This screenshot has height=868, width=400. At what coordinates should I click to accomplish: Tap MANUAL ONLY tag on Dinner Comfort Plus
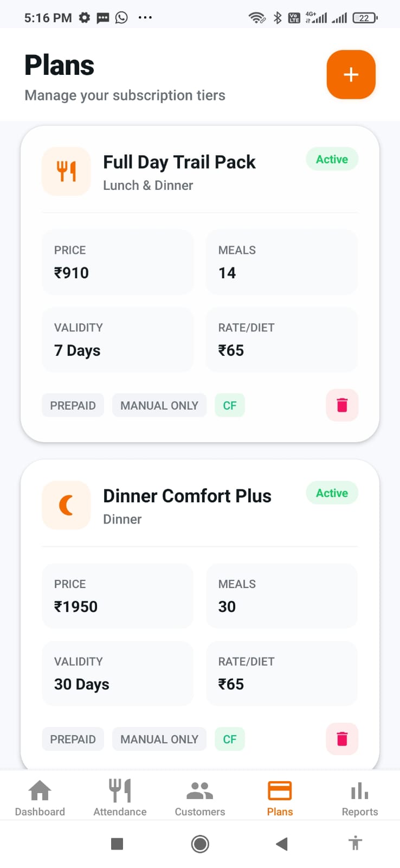[x=159, y=739]
